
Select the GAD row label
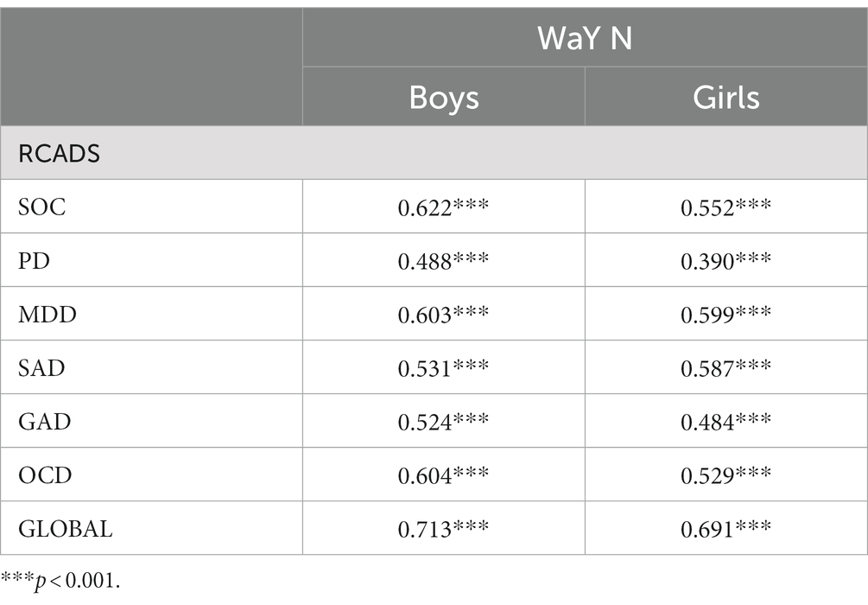coord(44,422)
